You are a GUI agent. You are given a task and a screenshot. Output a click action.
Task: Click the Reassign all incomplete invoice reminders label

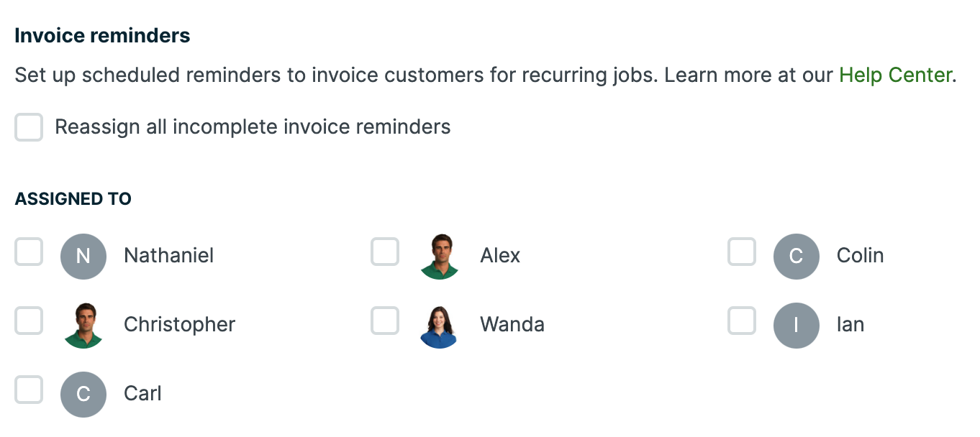point(253,127)
